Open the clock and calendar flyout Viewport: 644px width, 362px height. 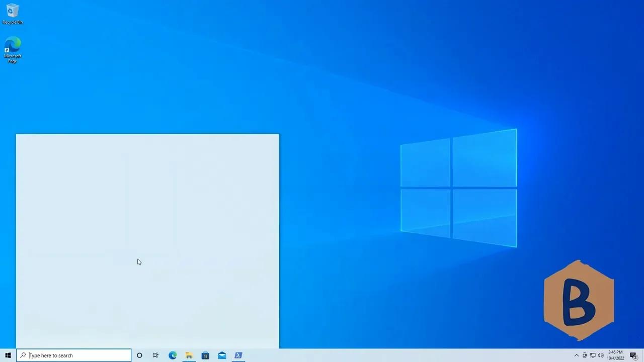pos(615,355)
